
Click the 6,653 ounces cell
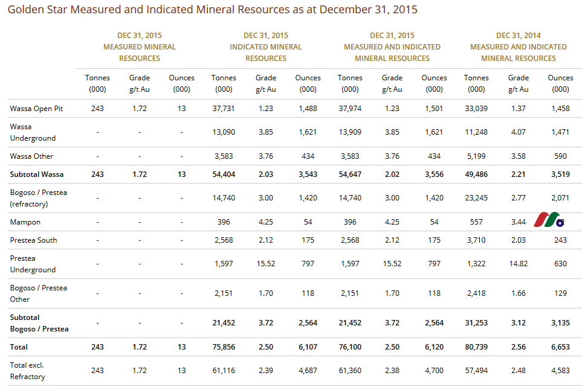(560, 347)
